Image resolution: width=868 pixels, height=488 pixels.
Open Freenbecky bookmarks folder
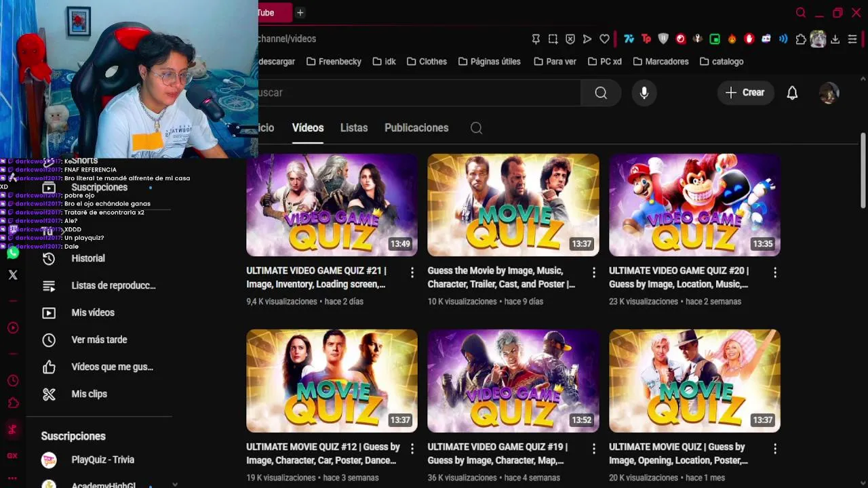[x=334, y=62]
